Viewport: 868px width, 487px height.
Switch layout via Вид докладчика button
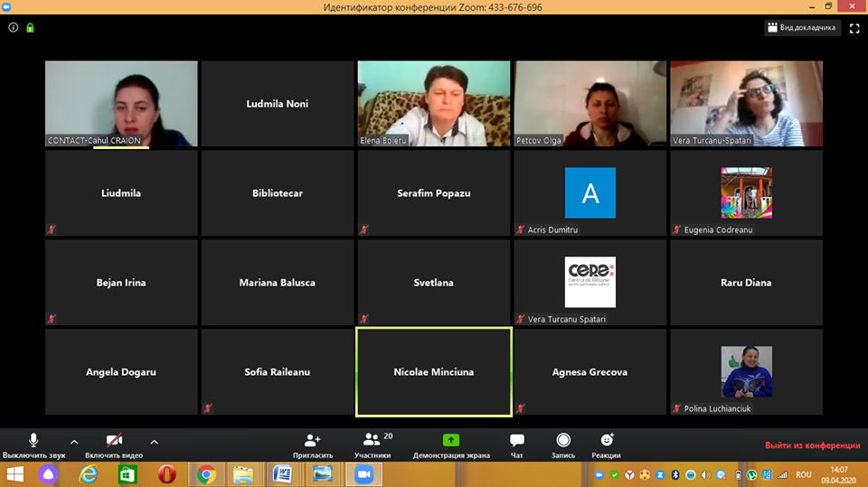click(x=802, y=28)
